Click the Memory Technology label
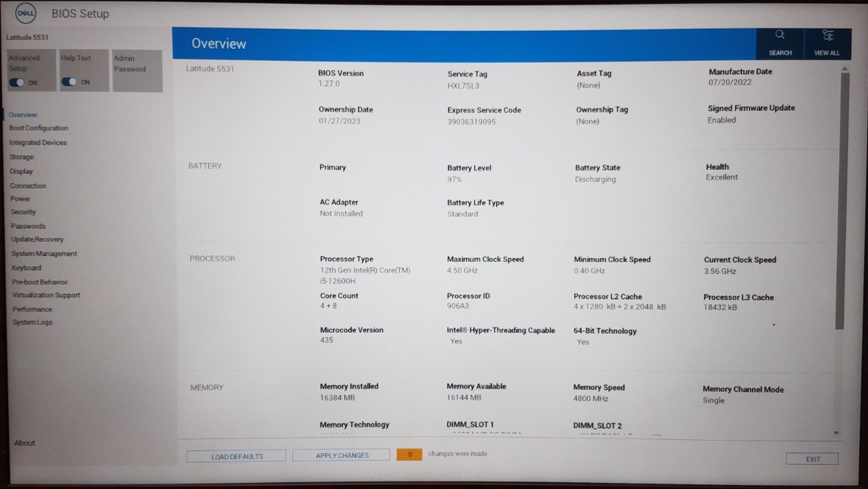Viewport: 868px width, 489px height. pyautogui.click(x=354, y=425)
